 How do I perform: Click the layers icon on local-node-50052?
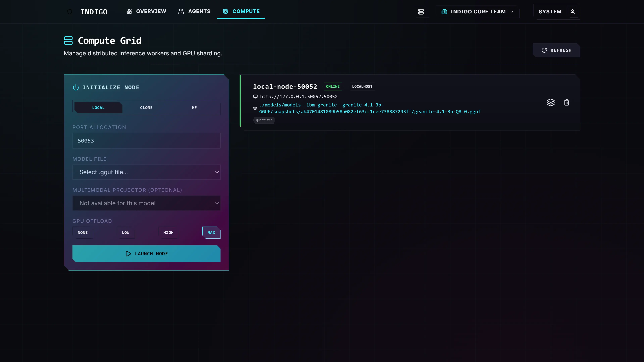(x=551, y=102)
